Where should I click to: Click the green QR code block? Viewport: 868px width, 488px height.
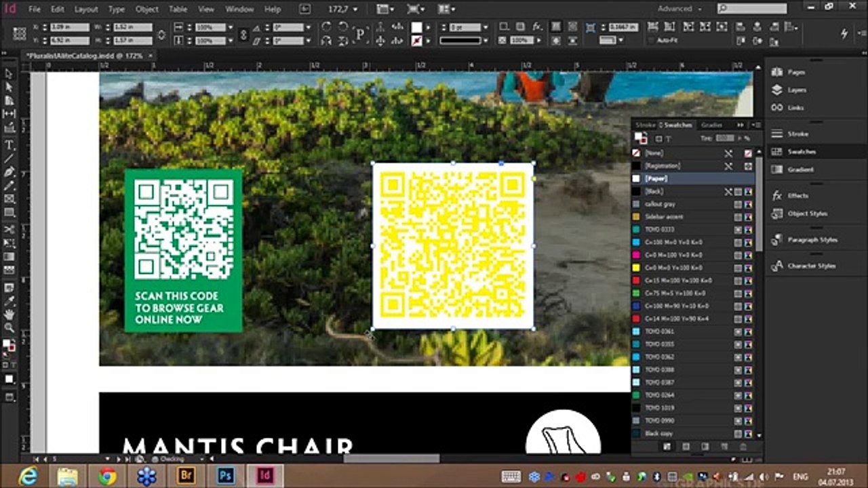coord(183,251)
